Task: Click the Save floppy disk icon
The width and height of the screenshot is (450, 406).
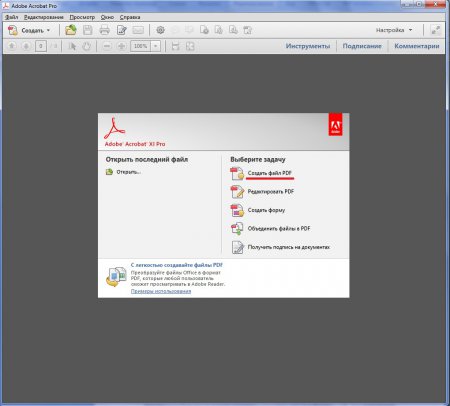Action: (88, 30)
